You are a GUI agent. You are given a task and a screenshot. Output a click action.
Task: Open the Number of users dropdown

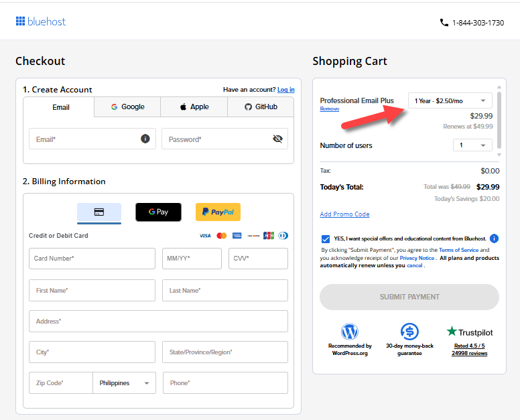[x=472, y=145]
